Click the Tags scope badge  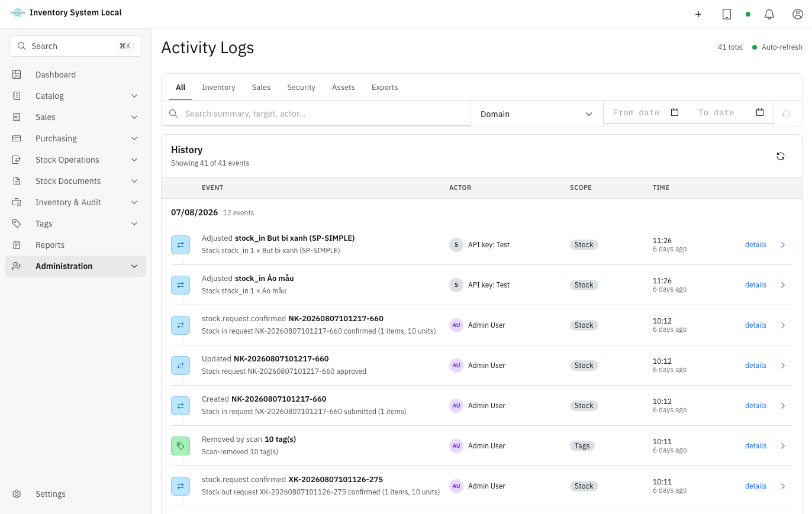coord(582,446)
